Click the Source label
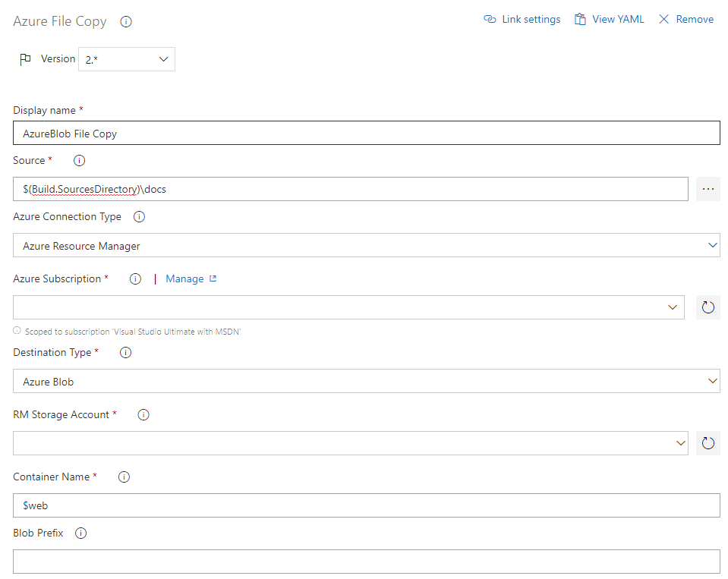The image size is (728, 579). [x=29, y=161]
